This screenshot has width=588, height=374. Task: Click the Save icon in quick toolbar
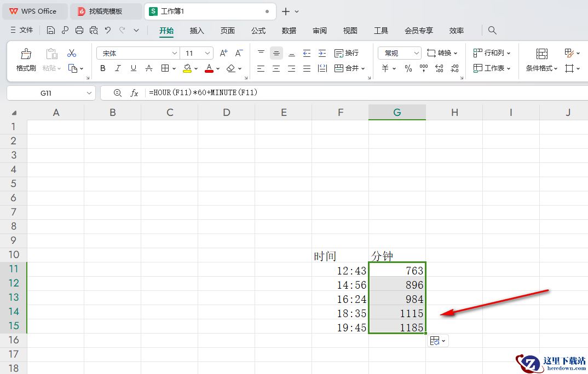coord(50,30)
